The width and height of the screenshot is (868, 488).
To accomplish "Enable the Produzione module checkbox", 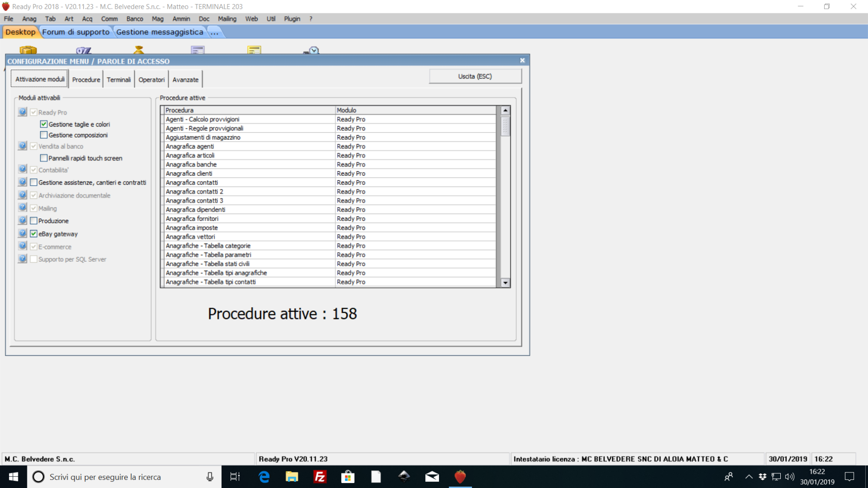I will (34, 220).
